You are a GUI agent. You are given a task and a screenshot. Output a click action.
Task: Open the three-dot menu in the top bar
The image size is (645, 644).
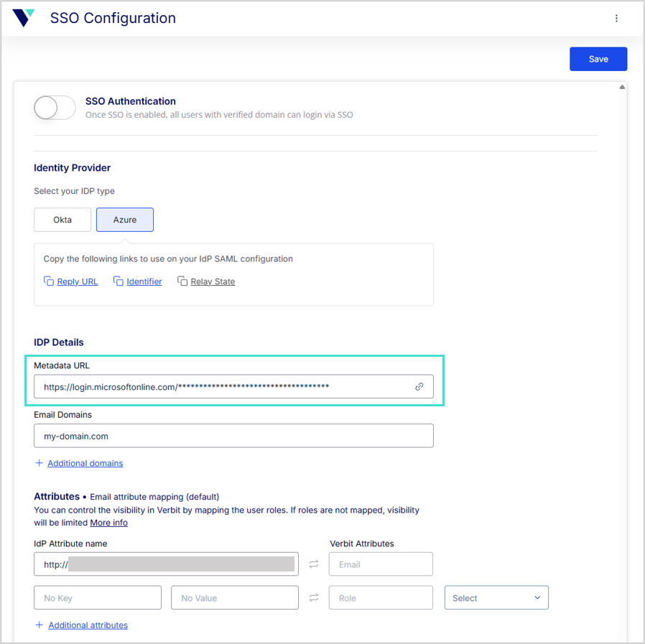pyautogui.click(x=616, y=18)
